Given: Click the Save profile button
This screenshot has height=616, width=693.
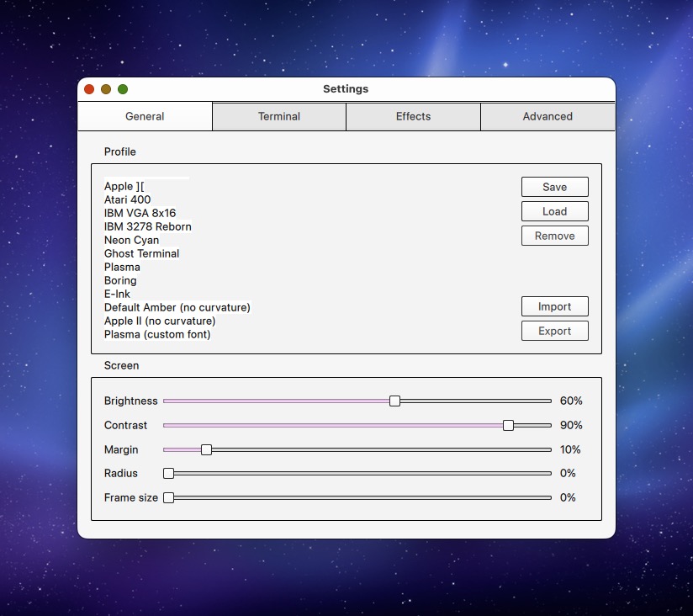Looking at the screenshot, I should pyautogui.click(x=554, y=187).
